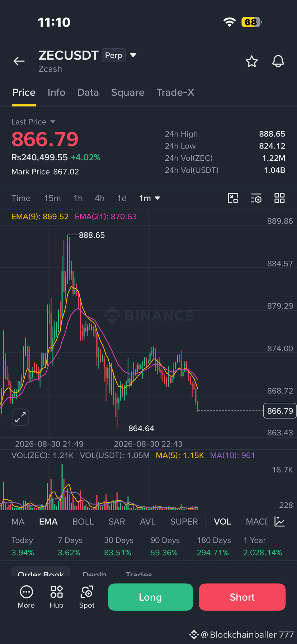Tap the 180 Days 294.71% performance

tap(214, 546)
